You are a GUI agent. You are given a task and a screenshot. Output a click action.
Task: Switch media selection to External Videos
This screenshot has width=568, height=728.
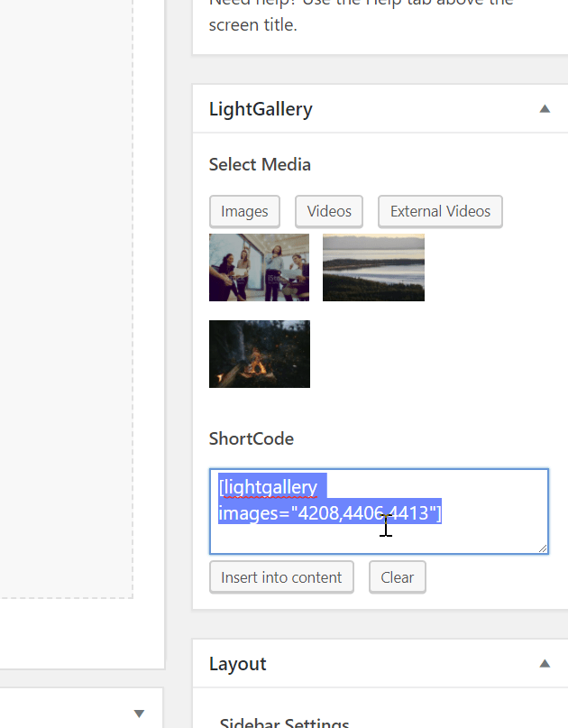pos(440,211)
